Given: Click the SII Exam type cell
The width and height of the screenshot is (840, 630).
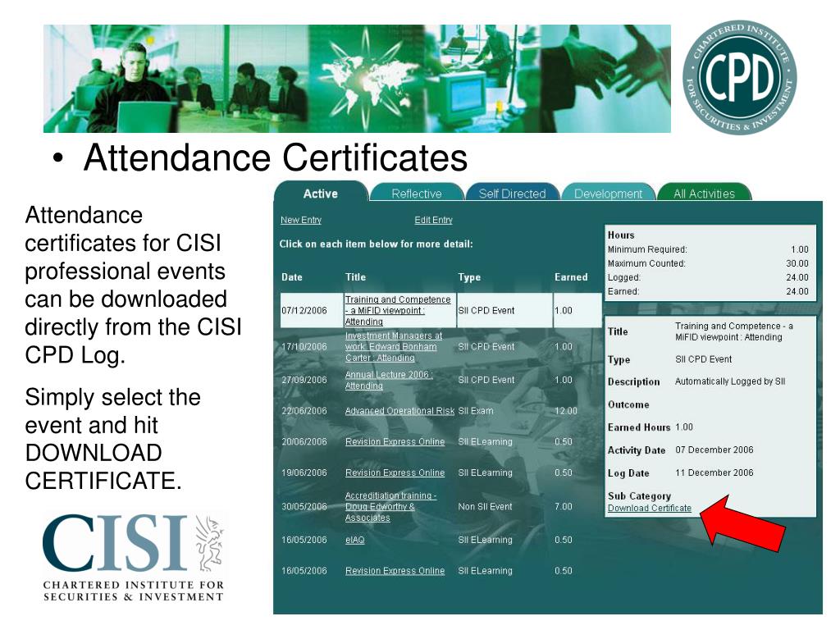Looking at the screenshot, I should [476, 411].
